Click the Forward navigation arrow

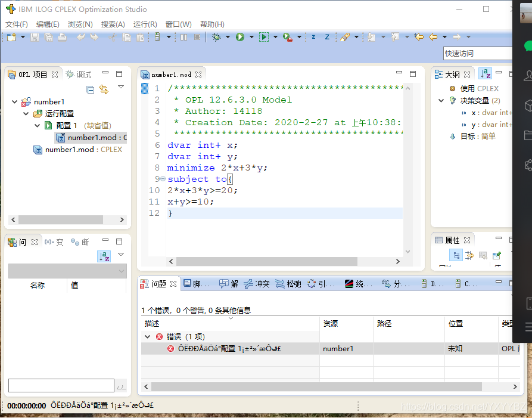pos(457,37)
